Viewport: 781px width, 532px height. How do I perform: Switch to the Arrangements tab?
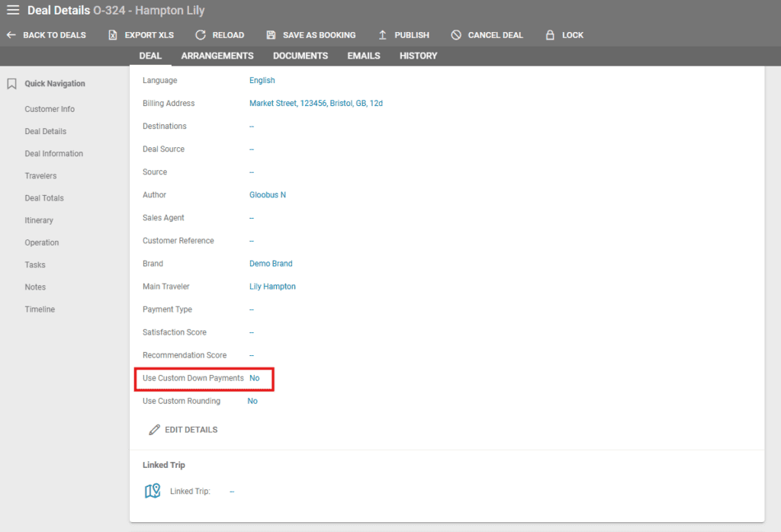point(217,56)
